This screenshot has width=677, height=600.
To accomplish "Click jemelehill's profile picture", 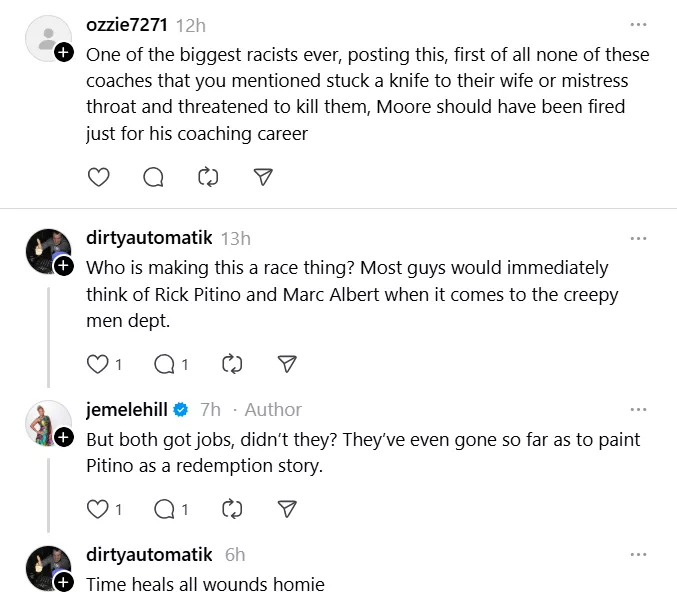I will [46, 423].
